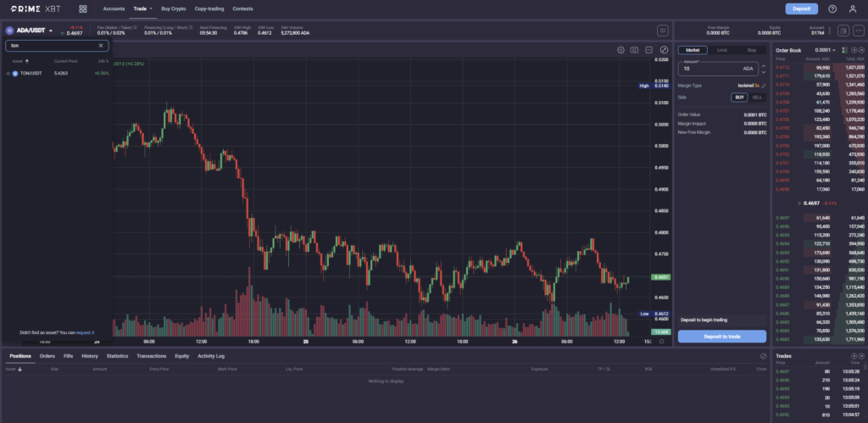
Task: Click bid price 0.4683 in order book
Action: 782,339
